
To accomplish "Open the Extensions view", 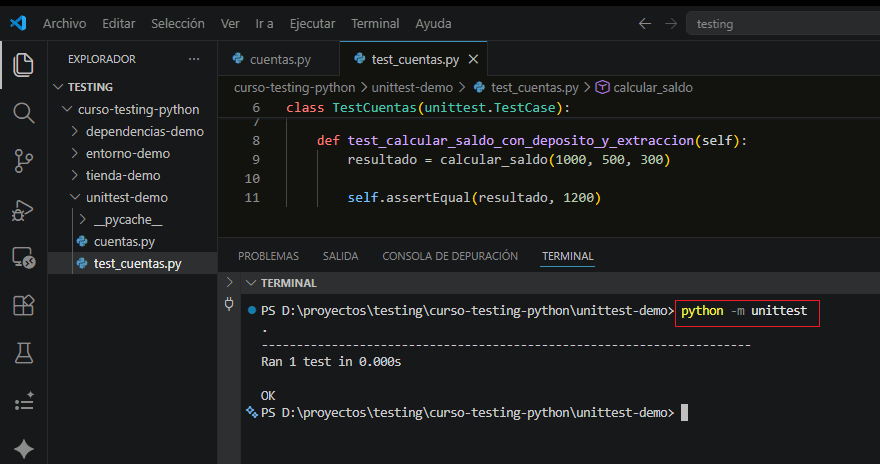I will pyautogui.click(x=23, y=306).
